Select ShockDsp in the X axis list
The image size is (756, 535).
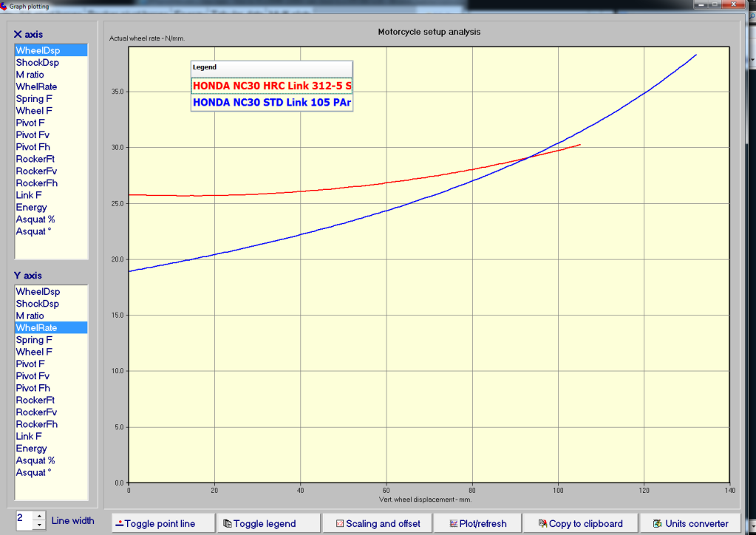[51, 62]
